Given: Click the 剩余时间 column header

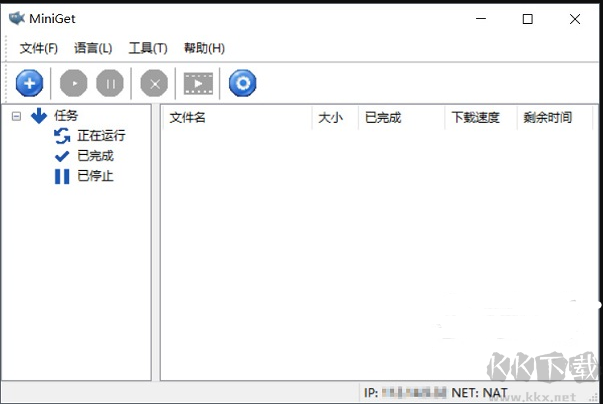Looking at the screenshot, I should tap(547, 118).
